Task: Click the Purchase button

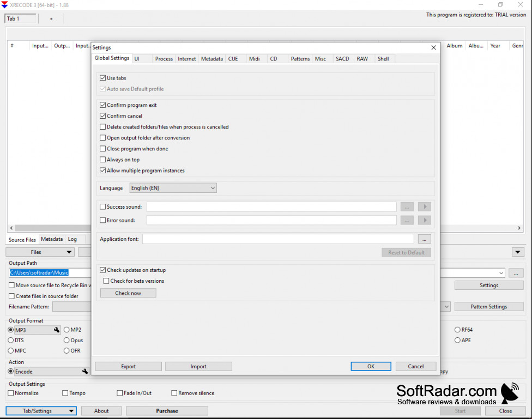Action: (167, 411)
